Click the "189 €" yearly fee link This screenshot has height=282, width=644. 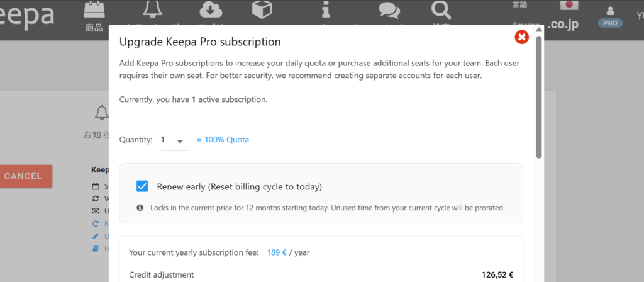[275, 252]
